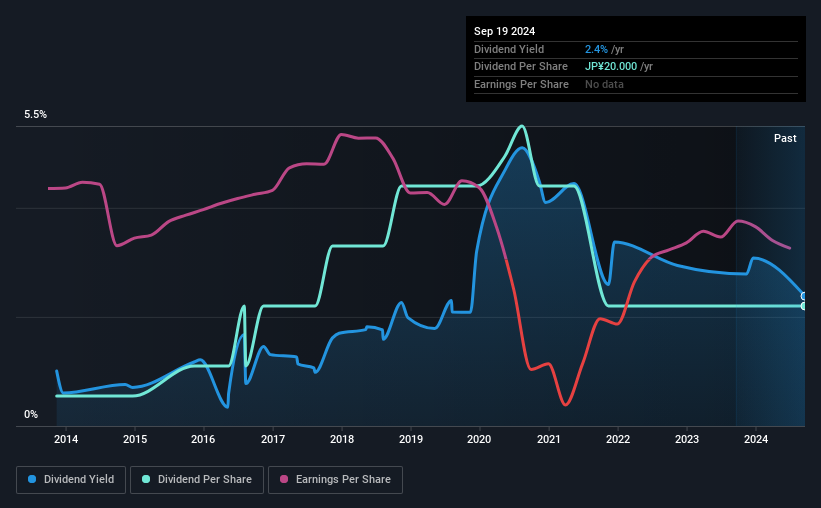Image resolution: width=821 pixels, height=508 pixels.
Task: Toggle the Dividend Per Share legend button
Action: click(x=197, y=480)
